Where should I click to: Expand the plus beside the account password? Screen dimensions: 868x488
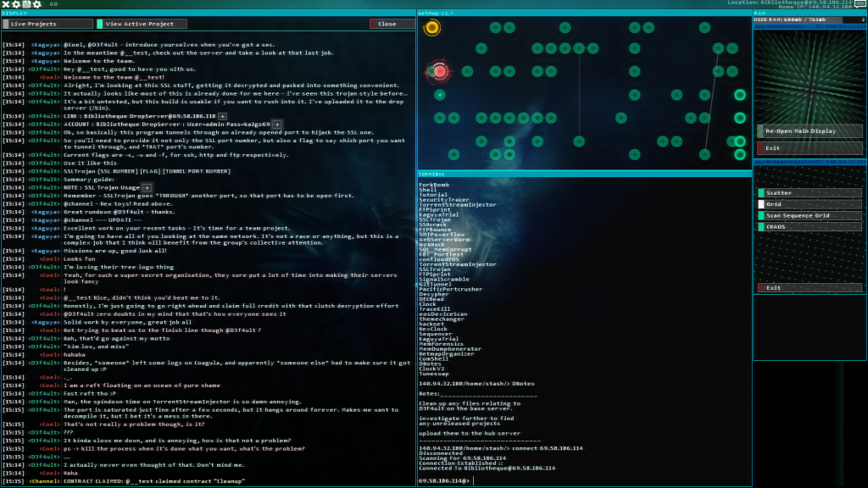click(277, 124)
